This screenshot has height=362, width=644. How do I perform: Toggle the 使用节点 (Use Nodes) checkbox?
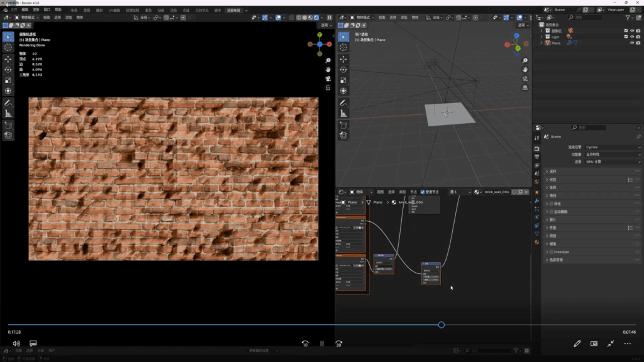423,192
